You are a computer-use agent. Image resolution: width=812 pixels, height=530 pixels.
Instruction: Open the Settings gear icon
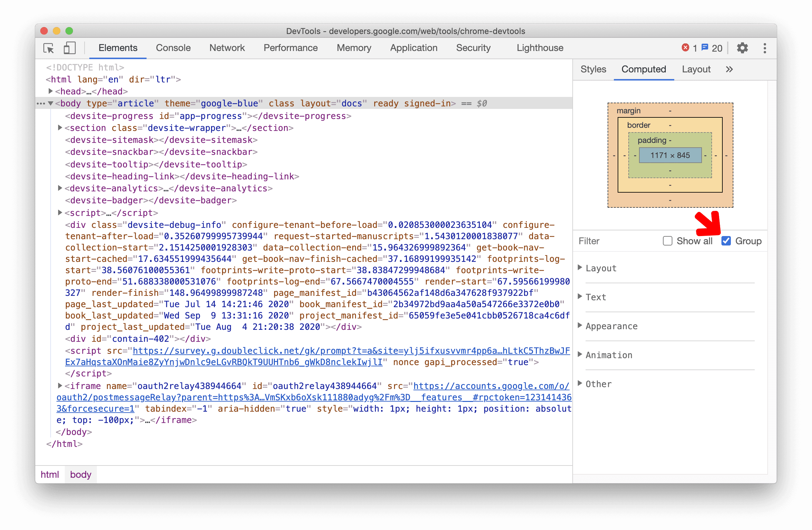click(742, 48)
